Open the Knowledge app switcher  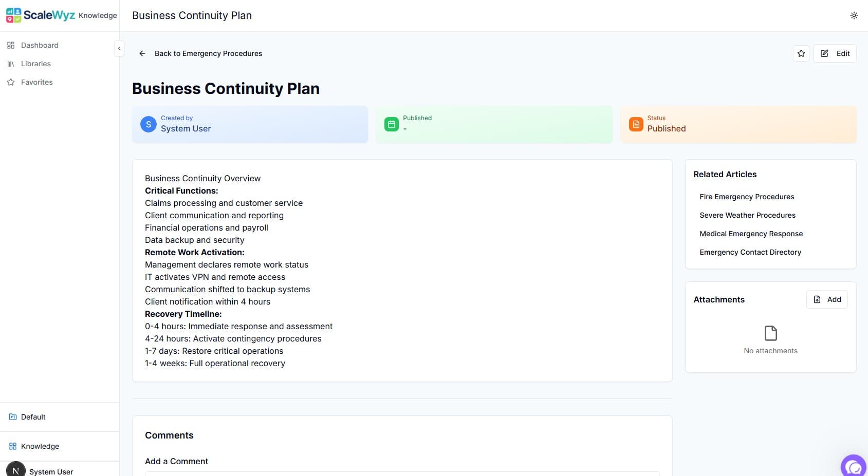[x=40, y=446]
